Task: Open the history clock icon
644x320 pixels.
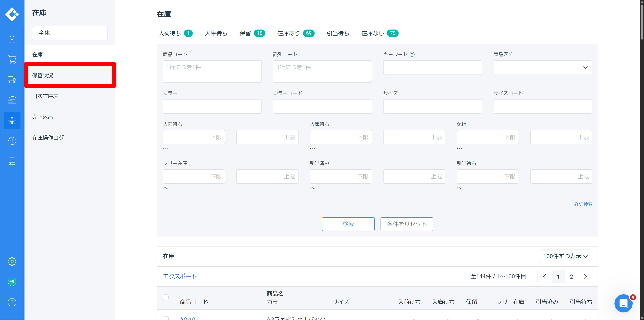Action: [12, 141]
